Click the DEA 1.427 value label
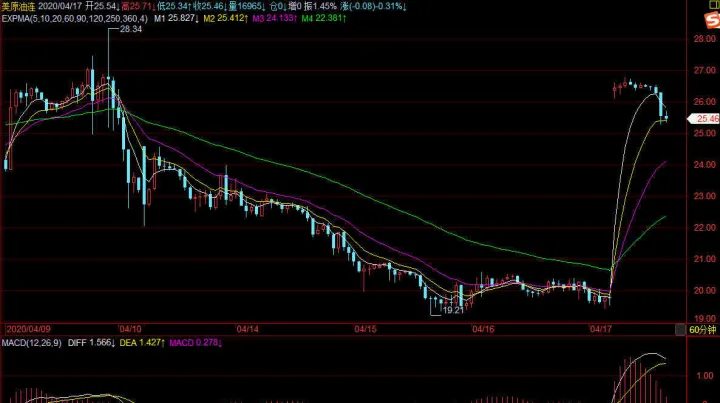Viewport: 720px width, 403px height. click(142, 342)
